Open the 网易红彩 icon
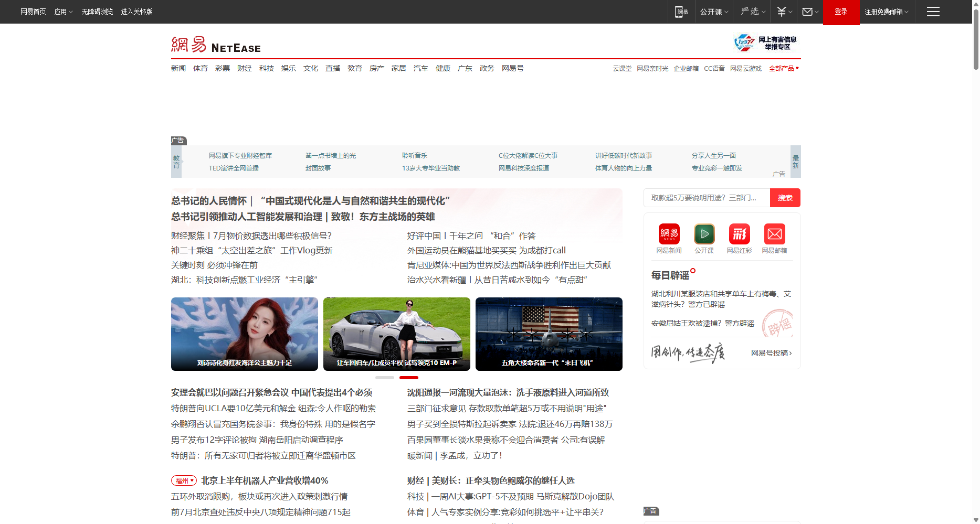This screenshot has width=980, height=524. [x=739, y=234]
